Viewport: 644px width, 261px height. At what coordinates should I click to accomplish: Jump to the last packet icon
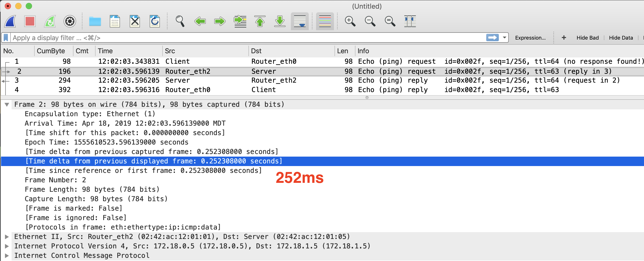point(280,21)
